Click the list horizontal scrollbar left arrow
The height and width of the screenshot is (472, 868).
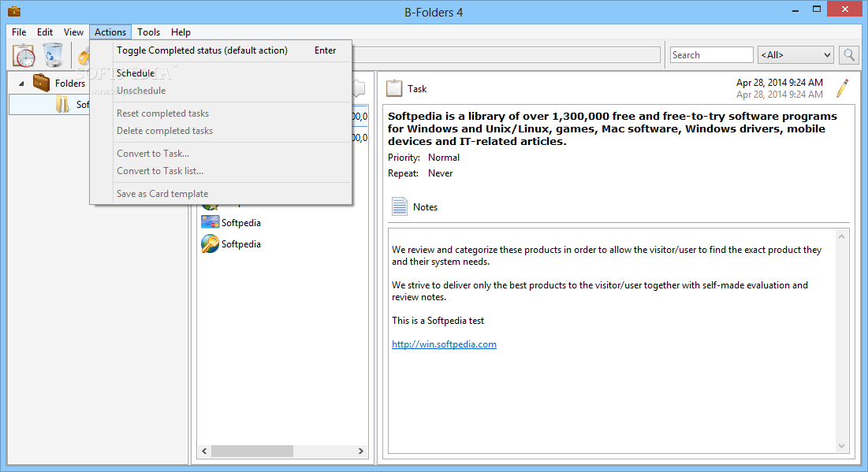point(204,451)
